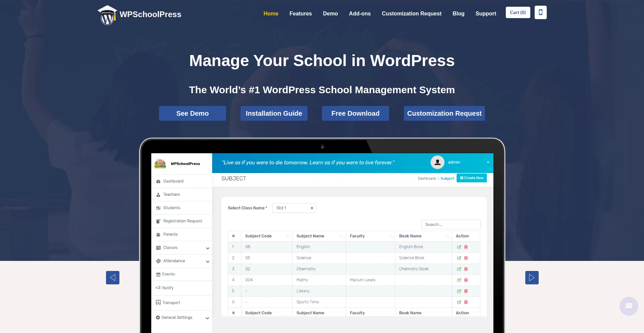Open the Add-ons menu item
The height and width of the screenshot is (333, 644).
pos(360,13)
